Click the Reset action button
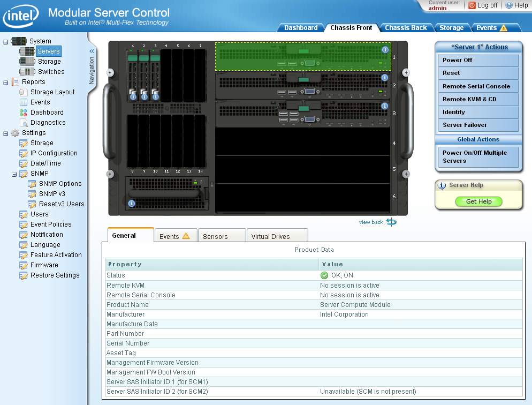The width and height of the screenshot is (532, 405). (478, 73)
